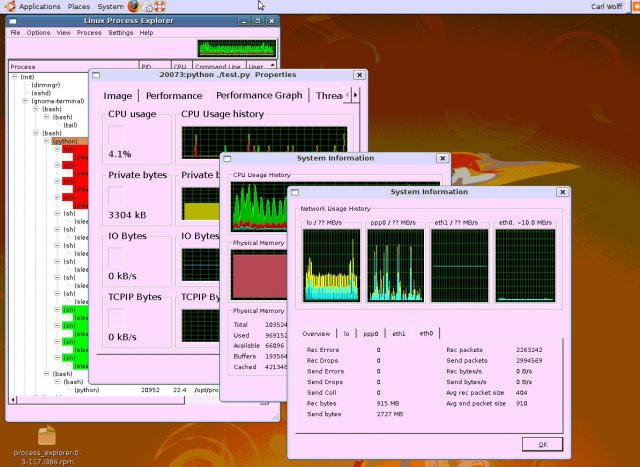
Task: Click the Carl Wolff user name in panel
Action: (x=607, y=7)
